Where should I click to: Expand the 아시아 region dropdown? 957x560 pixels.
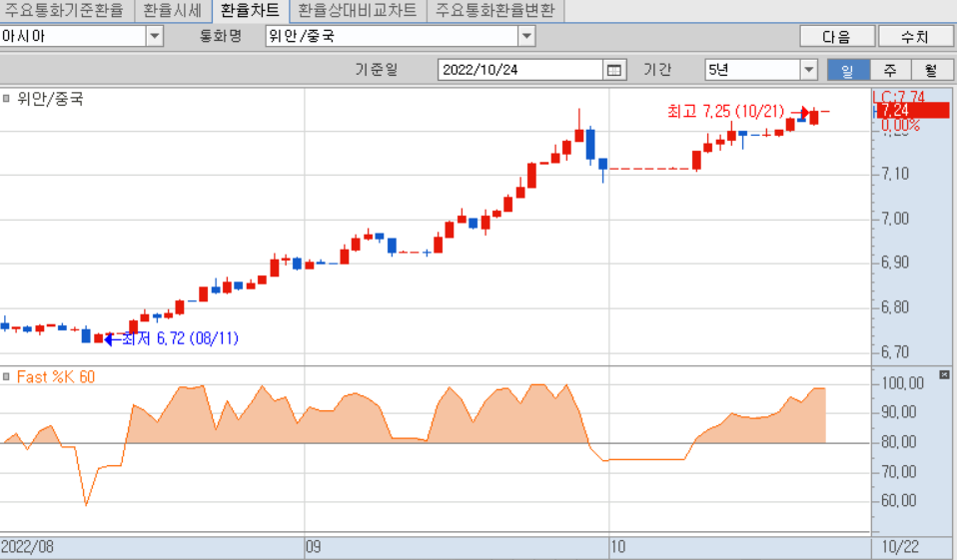click(x=155, y=37)
